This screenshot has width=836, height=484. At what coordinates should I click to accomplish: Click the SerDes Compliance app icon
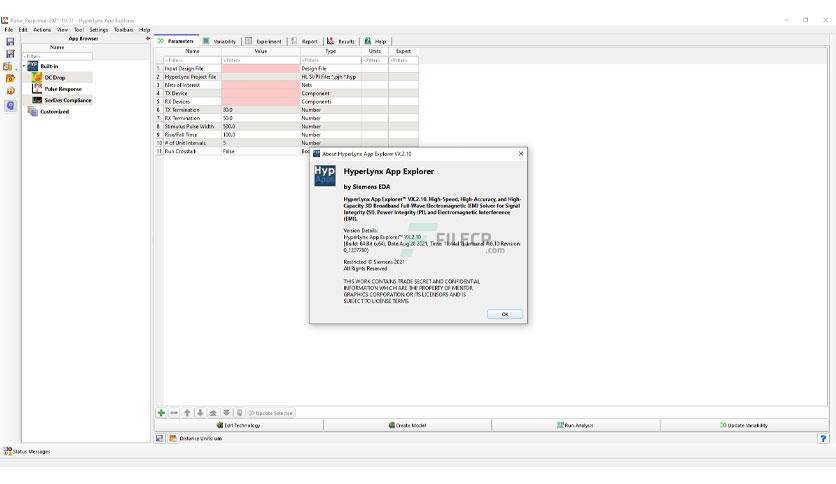click(x=37, y=100)
